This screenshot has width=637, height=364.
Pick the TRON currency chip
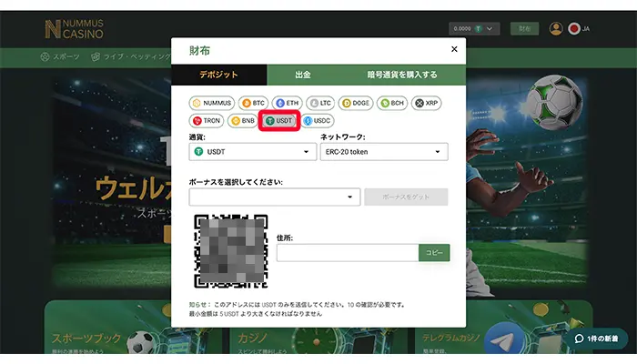coord(207,120)
